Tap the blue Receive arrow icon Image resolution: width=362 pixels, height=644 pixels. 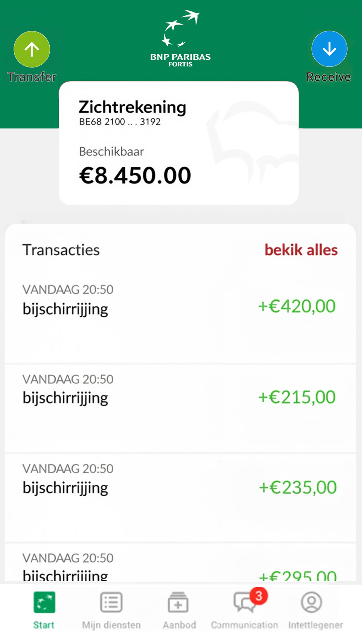pyautogui.click(x=329, y=49)
